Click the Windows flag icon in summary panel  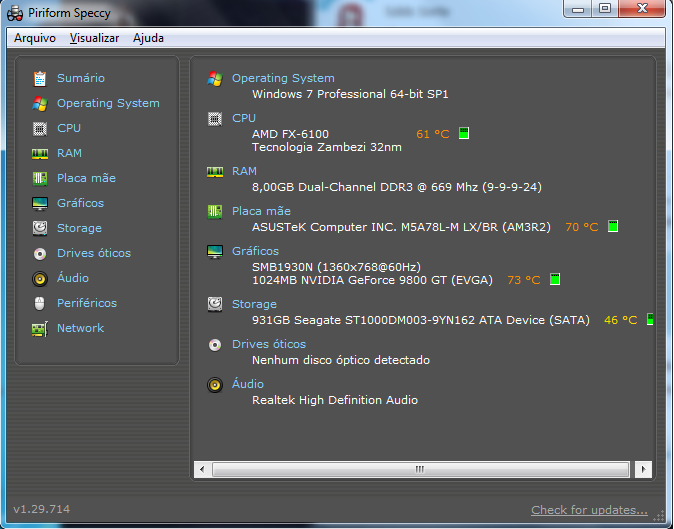[x=215, y=79]
